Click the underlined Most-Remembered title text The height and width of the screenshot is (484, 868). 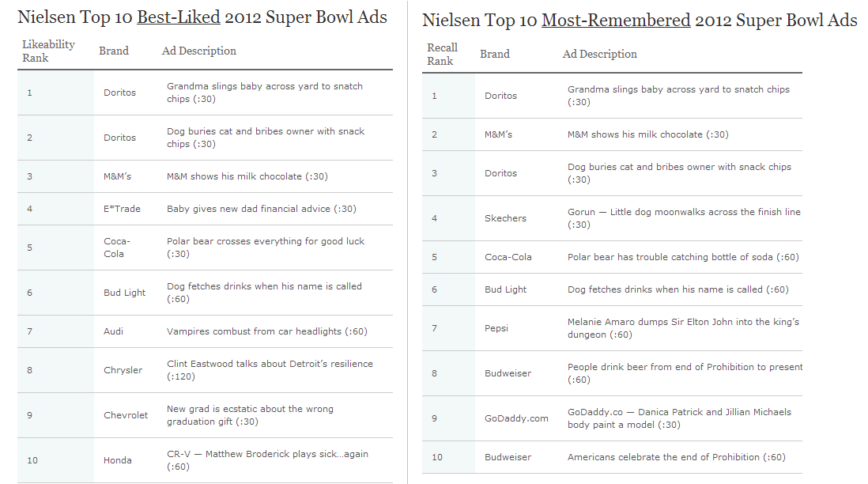coord(616,21)
